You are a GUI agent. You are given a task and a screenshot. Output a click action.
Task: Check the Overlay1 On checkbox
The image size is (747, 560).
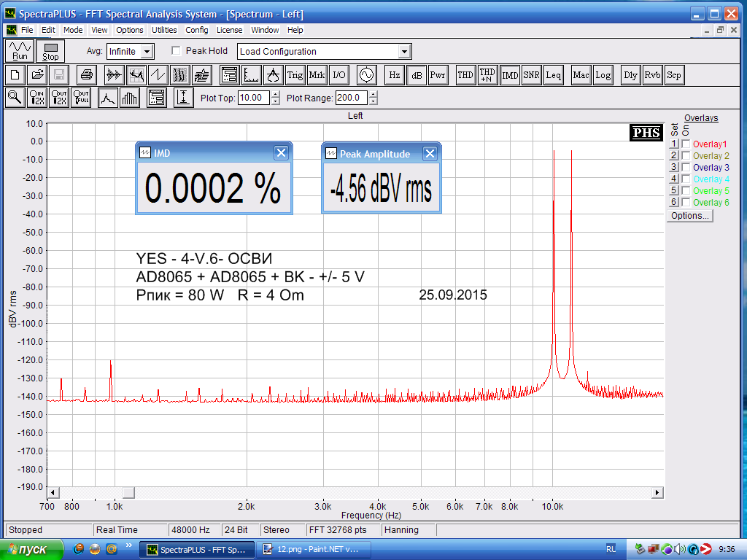pyautogui.click(x=686, y=144)
